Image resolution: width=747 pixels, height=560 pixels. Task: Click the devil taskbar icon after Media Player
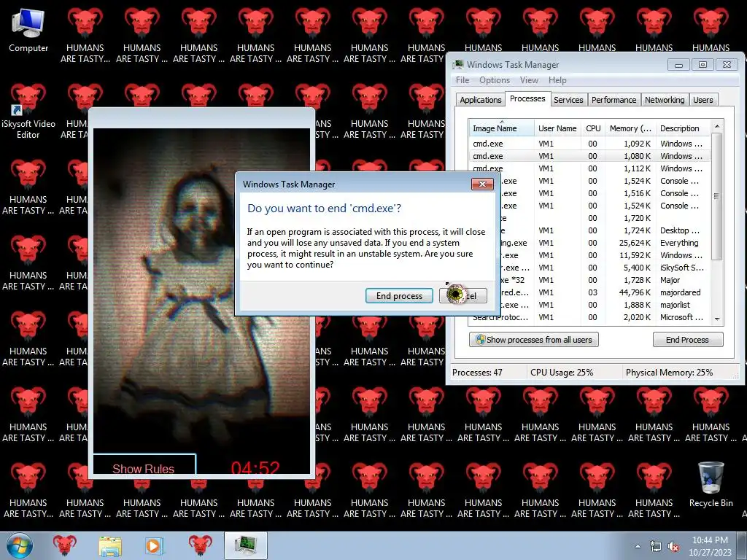(200, 545)
